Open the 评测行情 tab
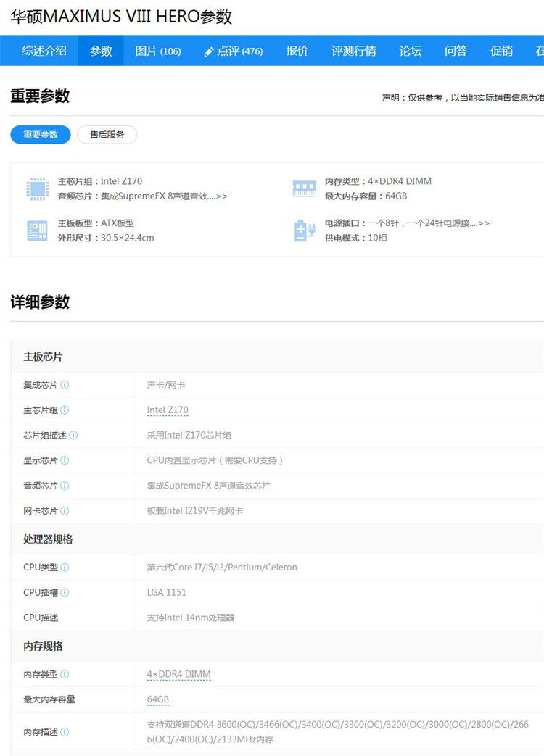The width and height of the screenshot is (544, 756). (353, 51)
